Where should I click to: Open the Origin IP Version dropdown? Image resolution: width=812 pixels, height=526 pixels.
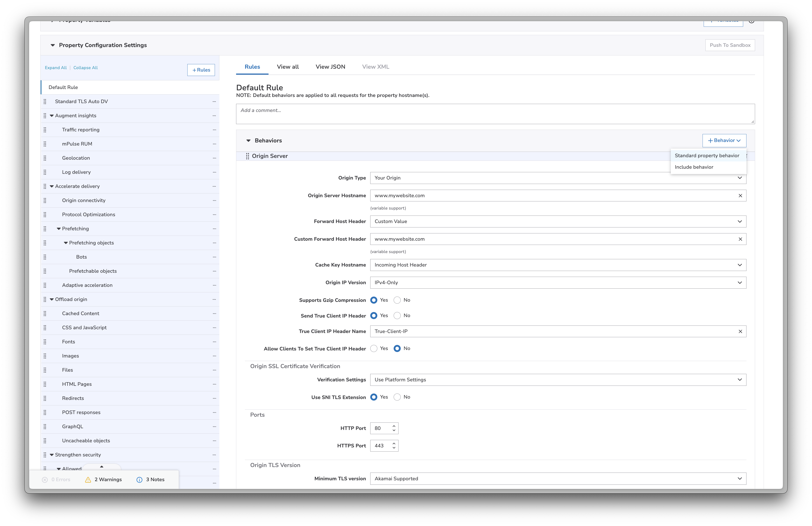[558, 283]
